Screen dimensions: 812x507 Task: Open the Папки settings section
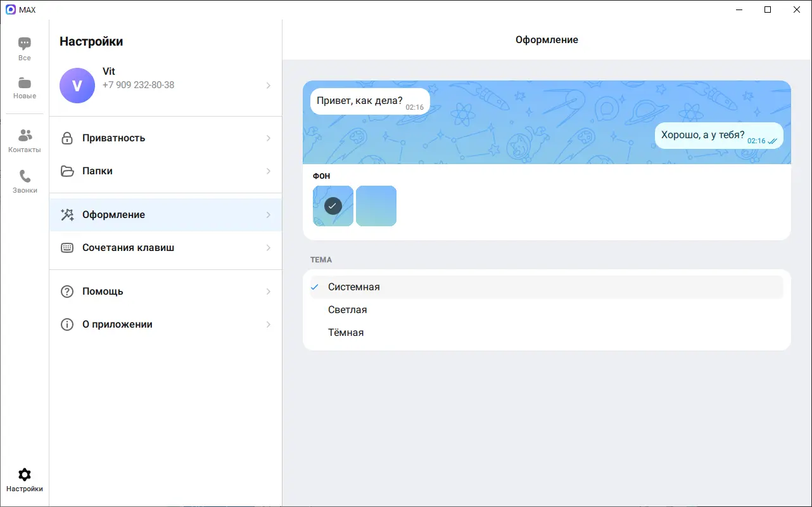click(166, 171)
